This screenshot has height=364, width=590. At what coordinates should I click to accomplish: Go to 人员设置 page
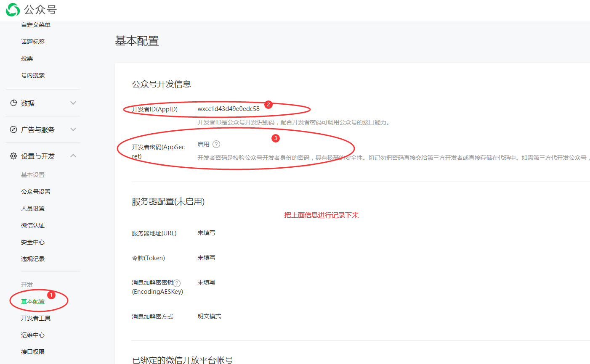click(x=33, y=208)
